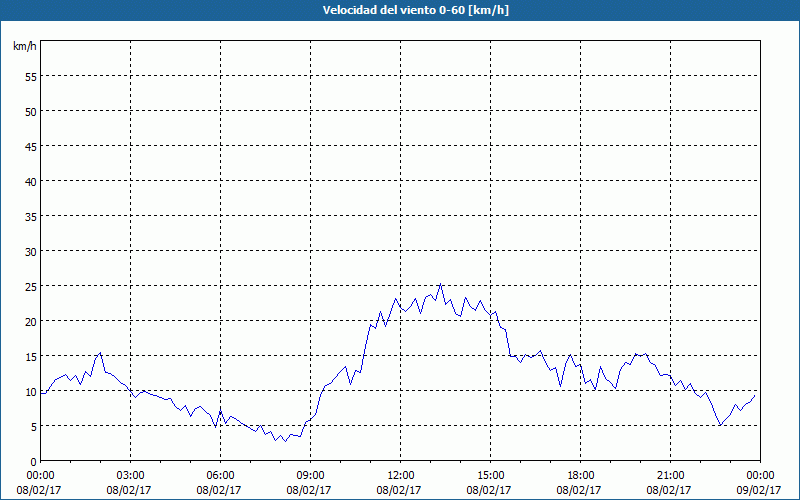Image resolution: width=800 pixels, height=500 pixels.
Task: Select the '12:00' time label
Action: 400,476
